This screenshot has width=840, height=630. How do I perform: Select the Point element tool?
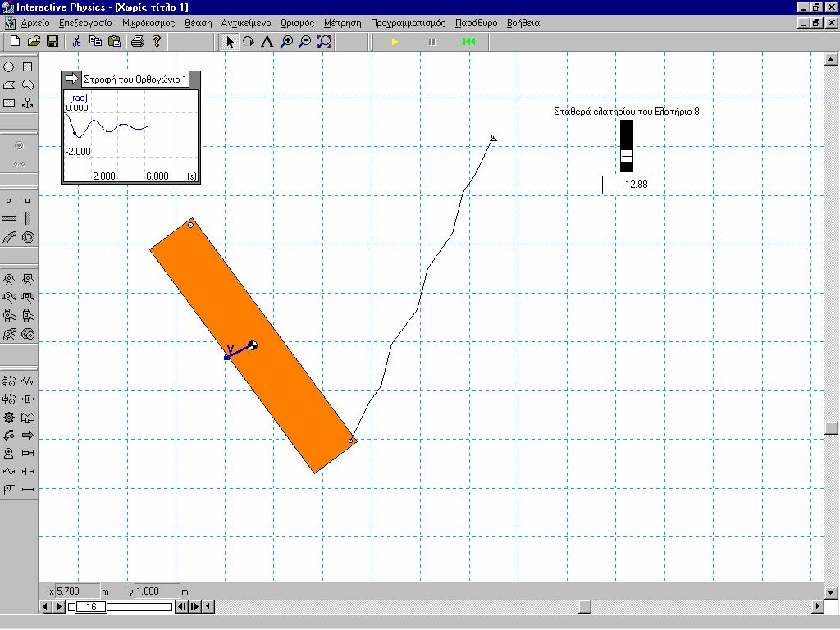tap(8, 200)
